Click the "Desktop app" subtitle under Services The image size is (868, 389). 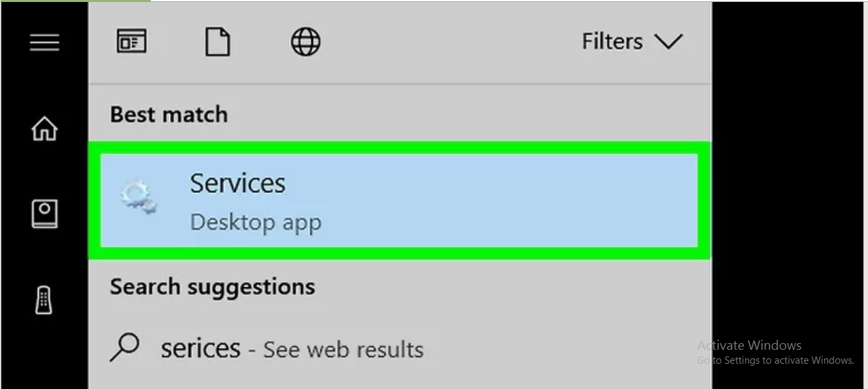click(256, 222)
